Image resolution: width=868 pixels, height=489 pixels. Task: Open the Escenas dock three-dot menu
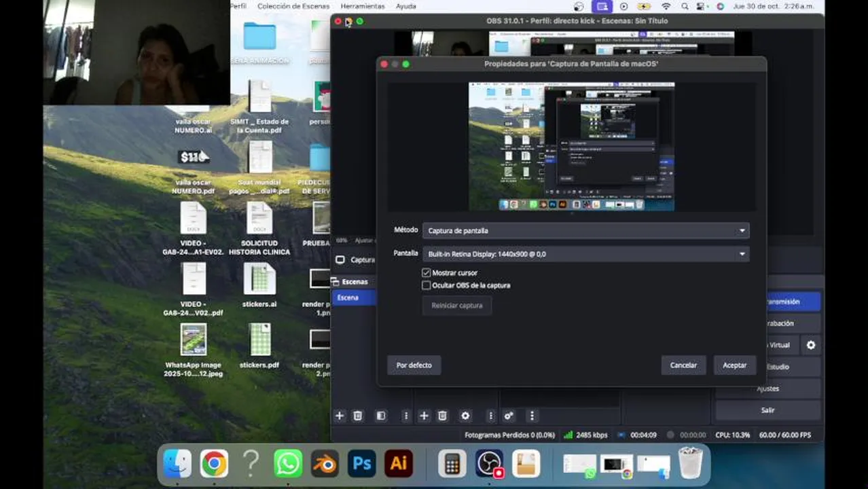tap(406, 416)
